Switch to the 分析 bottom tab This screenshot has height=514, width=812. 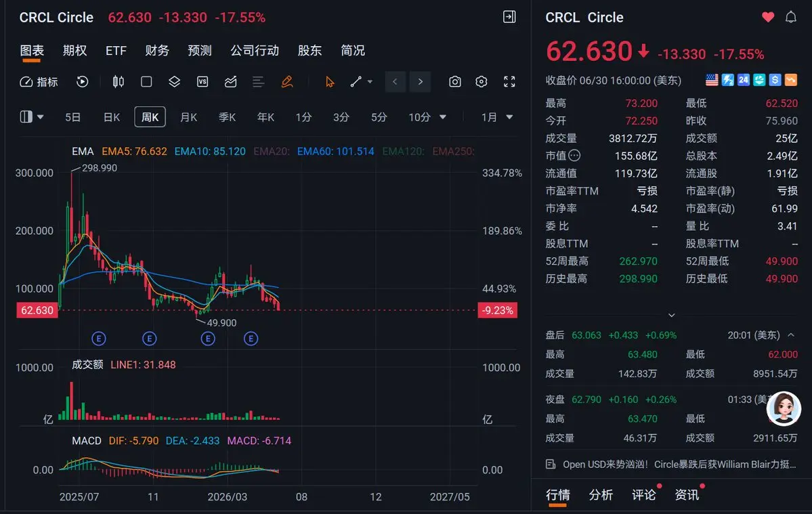pos(601,495)
